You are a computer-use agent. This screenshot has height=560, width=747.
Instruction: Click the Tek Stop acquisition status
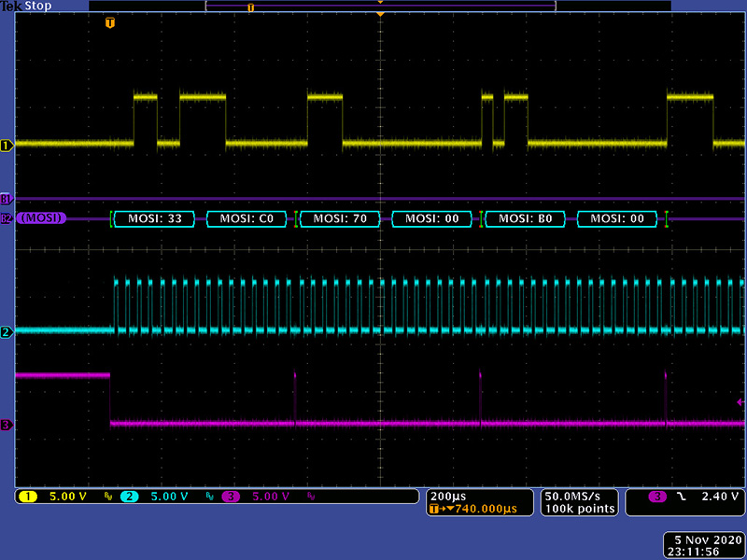tap(26, 6)
